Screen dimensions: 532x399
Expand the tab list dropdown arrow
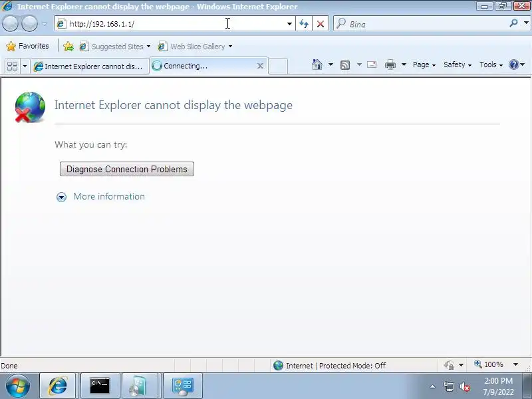25,66
